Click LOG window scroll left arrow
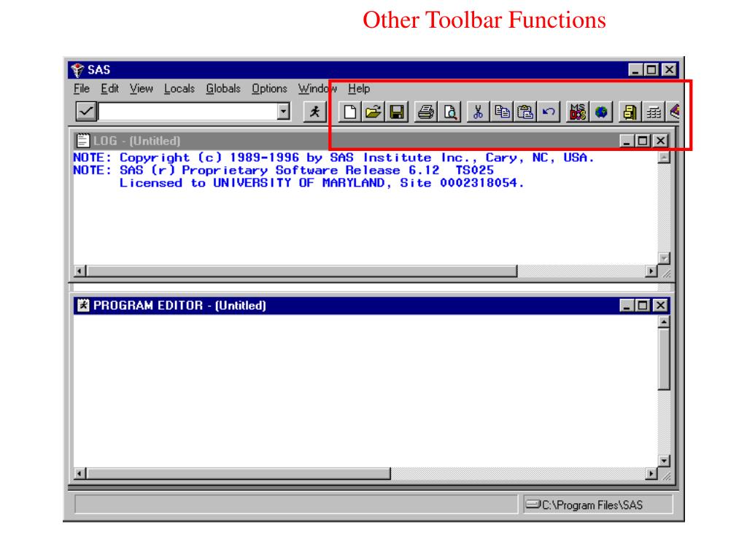Viewport: 747px width, 560px height. [x=80, y=271]
